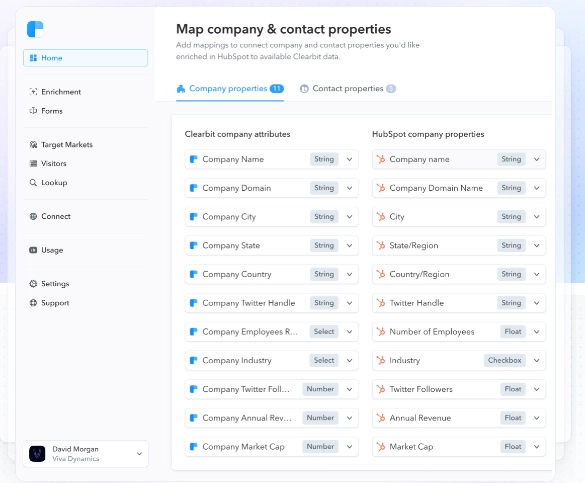Click HubSpot icon beside Industry
The height and width of the screenshot is (483, 585).
coord(381,360)
